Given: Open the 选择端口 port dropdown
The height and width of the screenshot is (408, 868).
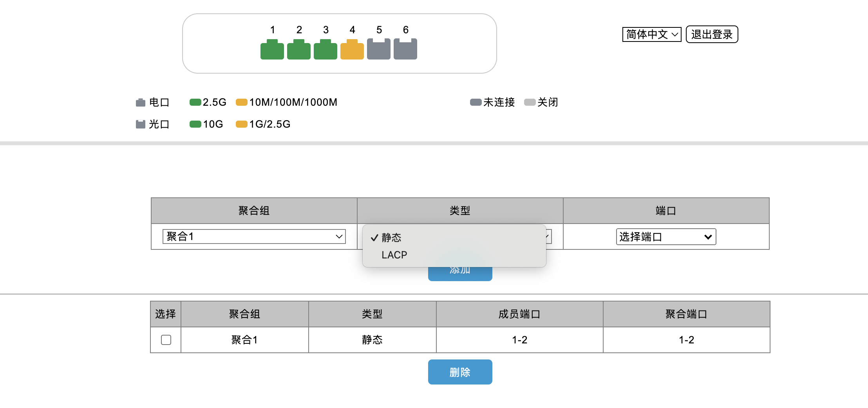Looking at the screenshot, I should coord(666,237).
